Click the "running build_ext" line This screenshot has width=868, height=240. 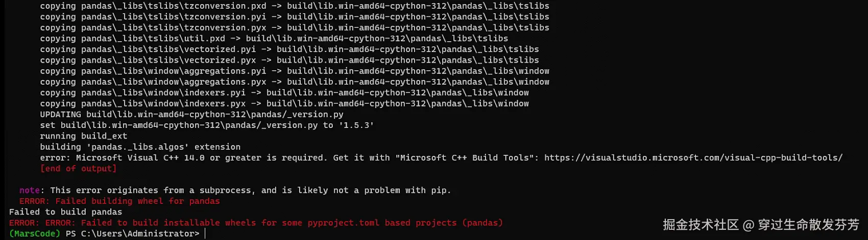83,136
